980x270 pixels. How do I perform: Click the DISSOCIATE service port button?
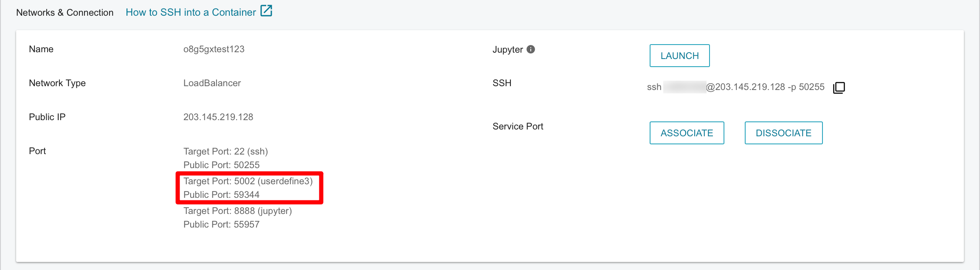point(783,133)
